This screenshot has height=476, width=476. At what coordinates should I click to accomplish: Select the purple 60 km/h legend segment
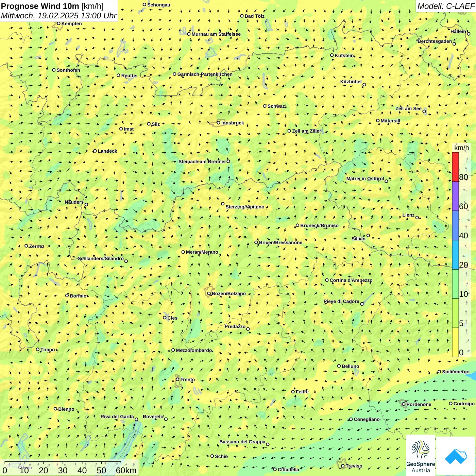pos(455,197)
